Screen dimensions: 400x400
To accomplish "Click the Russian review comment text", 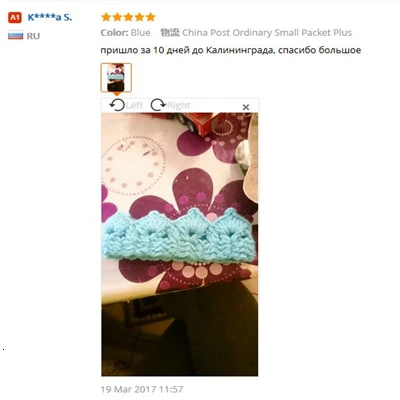I will click(x=231, y=50).
